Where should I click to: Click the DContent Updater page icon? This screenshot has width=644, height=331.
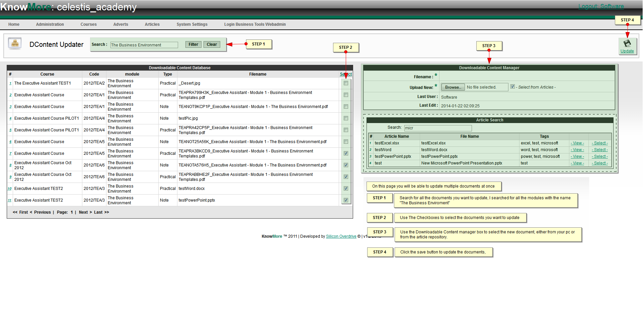[x=15, y=43]
